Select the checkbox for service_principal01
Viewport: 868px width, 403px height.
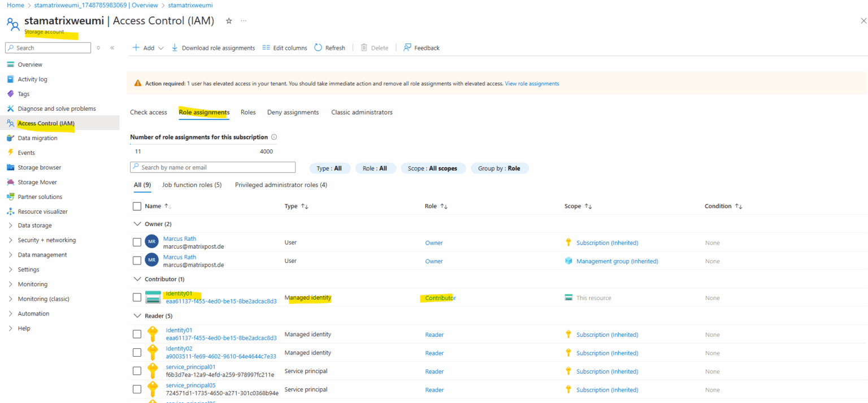tap(137, 371)
